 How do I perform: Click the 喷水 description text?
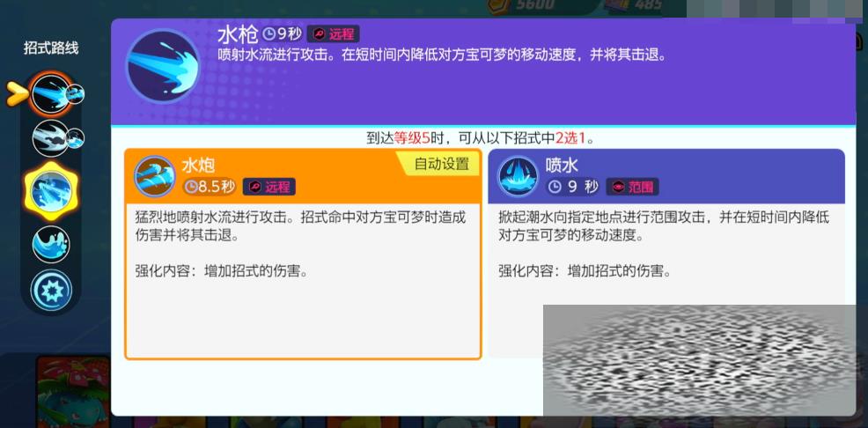point(665,244)
